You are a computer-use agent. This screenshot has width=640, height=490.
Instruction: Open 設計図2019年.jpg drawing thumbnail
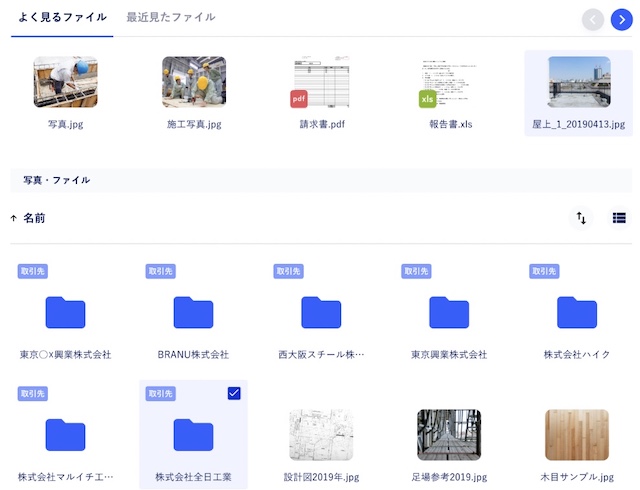point(321,435)
